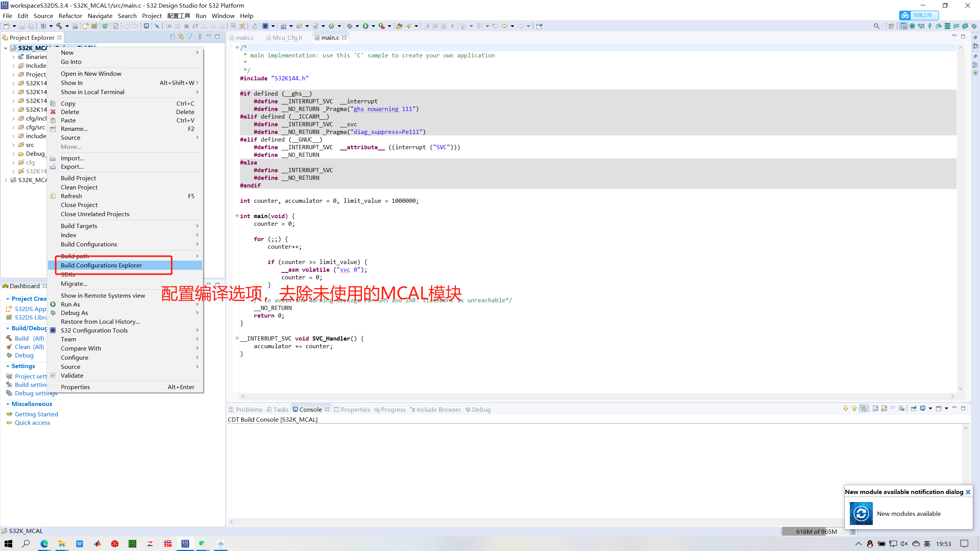Image resolution: width=980 pixels, height=551 pixels.
Task: Open the Getting Started link
Action: coord(36,414)
